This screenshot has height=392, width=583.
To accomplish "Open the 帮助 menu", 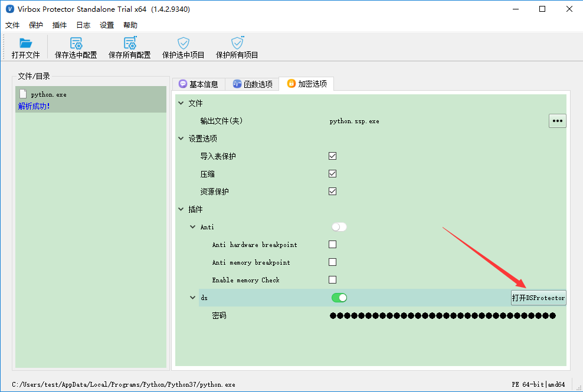I will (130, 25).
